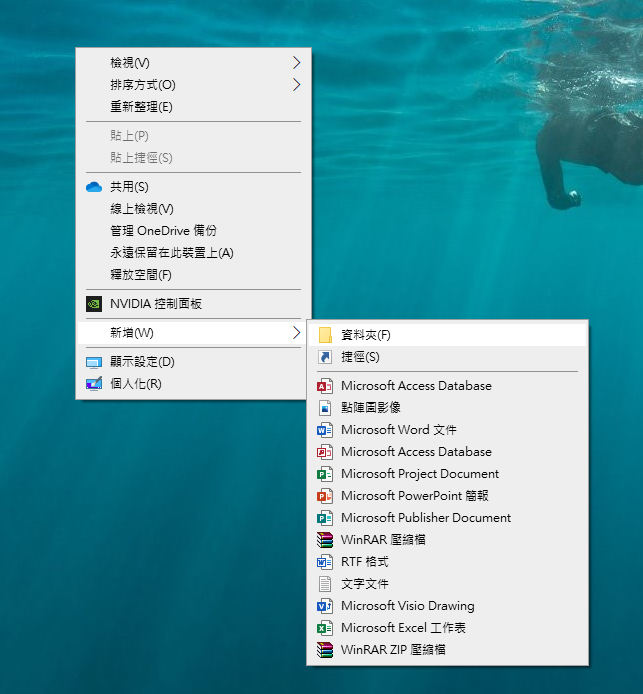The height and width of the screenshot is (694, 643).
Task: Click the Publisher icon for Microsoft Publisher Document
Action: (325, 518)
